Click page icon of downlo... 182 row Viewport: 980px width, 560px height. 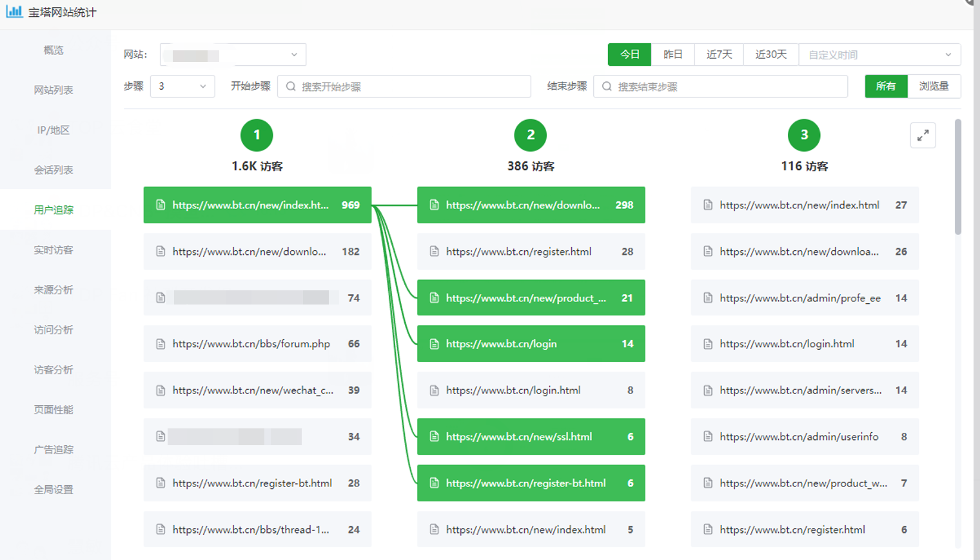161,252
